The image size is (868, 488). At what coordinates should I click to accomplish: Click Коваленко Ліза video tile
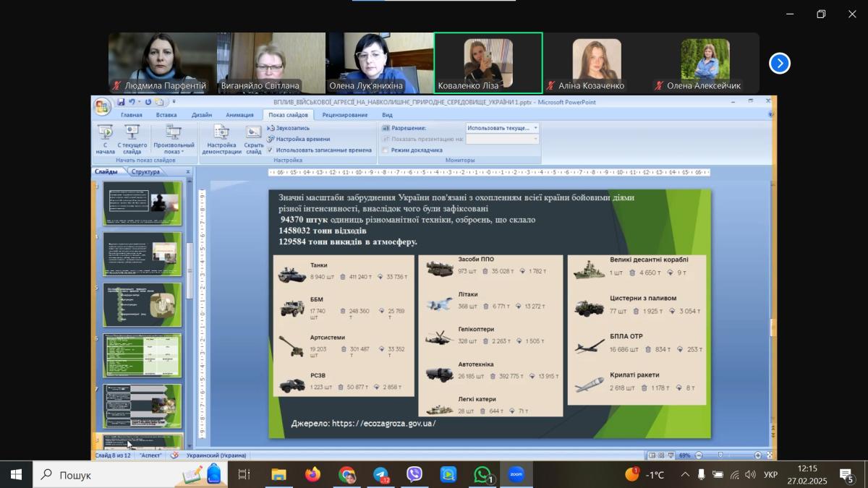pyautogui.click(x=488, y=63)
